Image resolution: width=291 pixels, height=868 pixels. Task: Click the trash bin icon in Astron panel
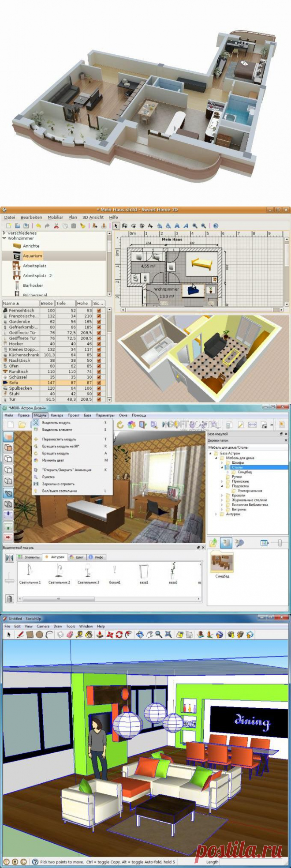tap(9, 599)
